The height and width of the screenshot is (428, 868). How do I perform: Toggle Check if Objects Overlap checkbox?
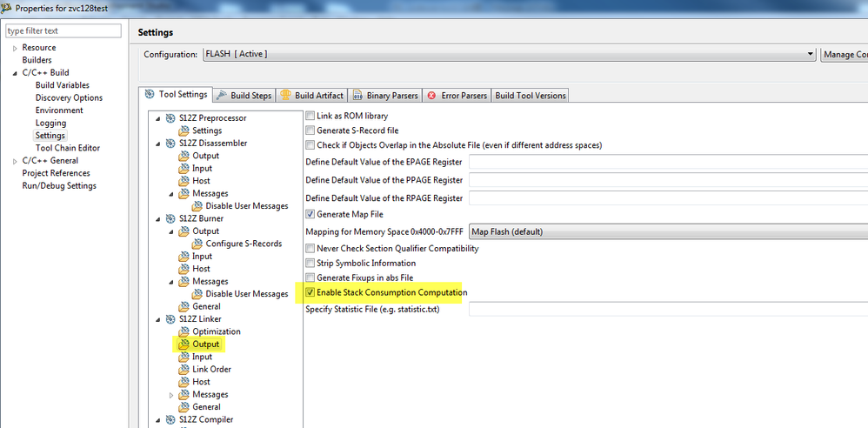(310, 145)
